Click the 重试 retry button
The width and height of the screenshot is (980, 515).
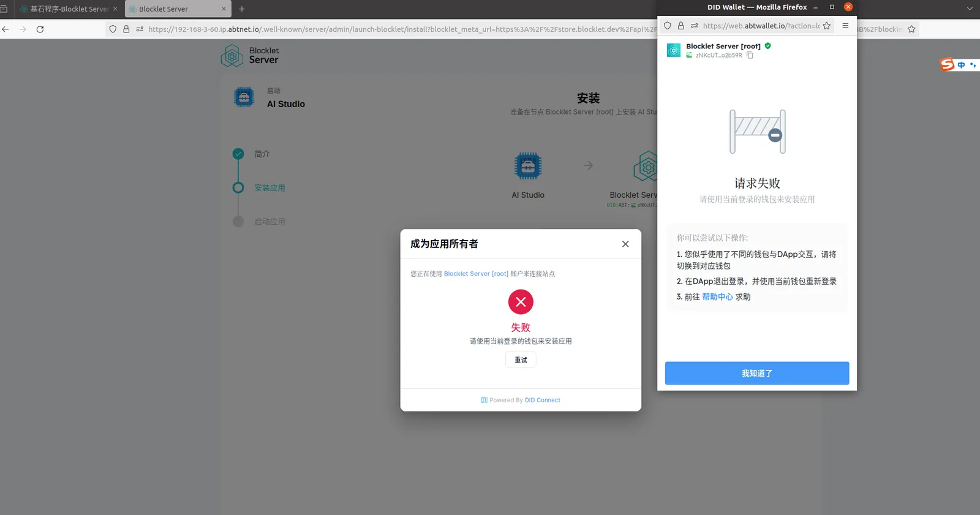pyautogui.click(x=521, y=360)
